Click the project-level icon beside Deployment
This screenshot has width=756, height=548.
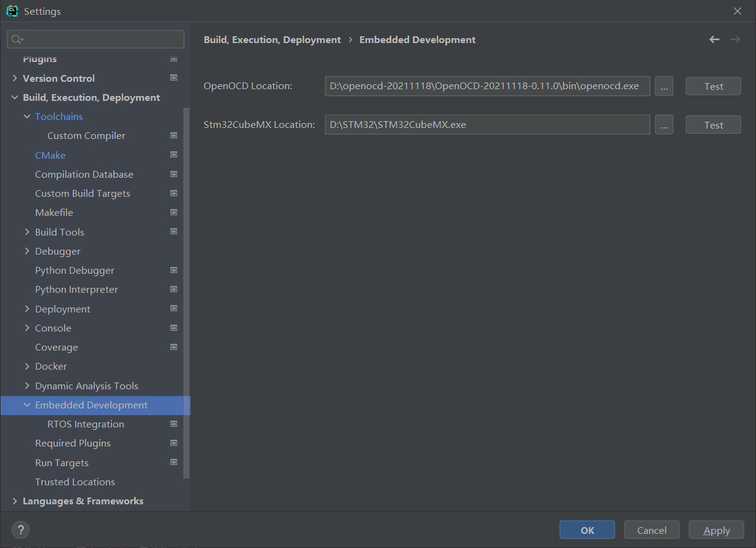pyautogui.click(x=173, y=309)
